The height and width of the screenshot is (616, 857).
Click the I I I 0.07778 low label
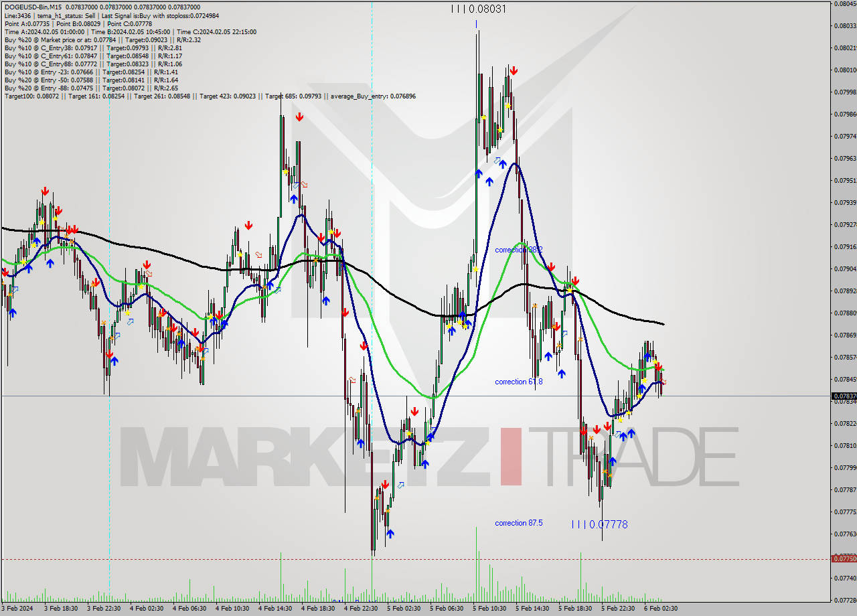pyautogui.click(x=600, y=524)
